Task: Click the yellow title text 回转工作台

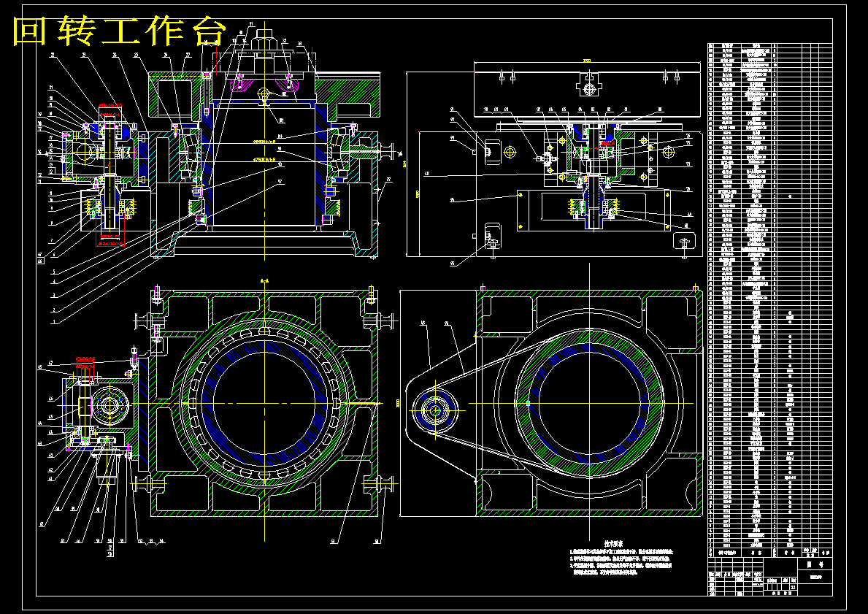Action: pos(120,32)
